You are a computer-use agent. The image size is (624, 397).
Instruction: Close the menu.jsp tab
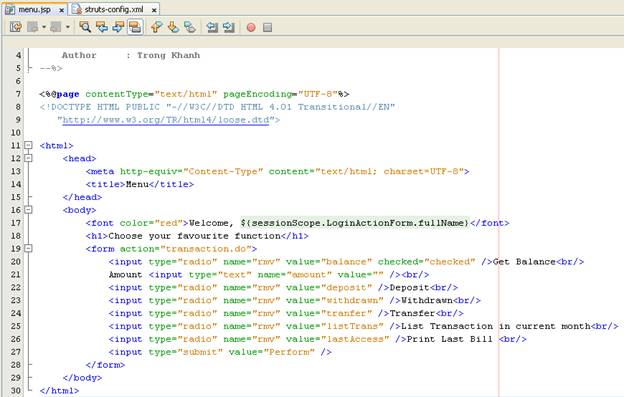click(62, 10)
